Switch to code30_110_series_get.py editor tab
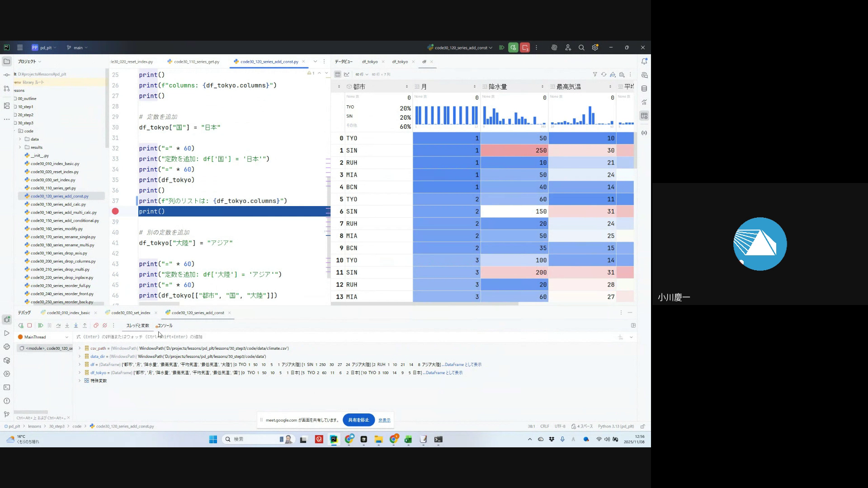The height and width of the screenshot is (488, 868). (196, 61)
